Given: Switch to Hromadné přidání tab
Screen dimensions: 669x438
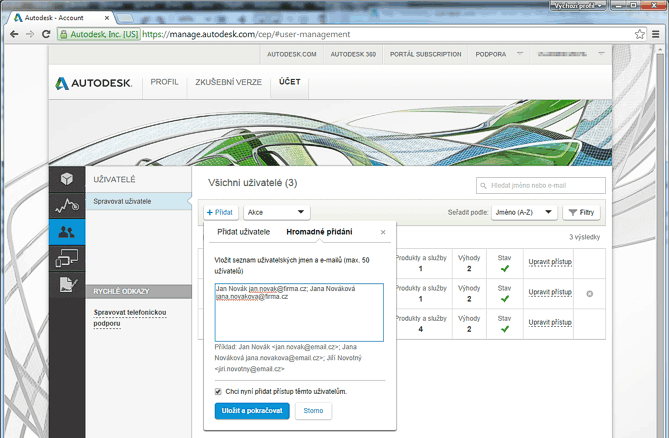Looking at the screenshot, I should tap(319, 232).
